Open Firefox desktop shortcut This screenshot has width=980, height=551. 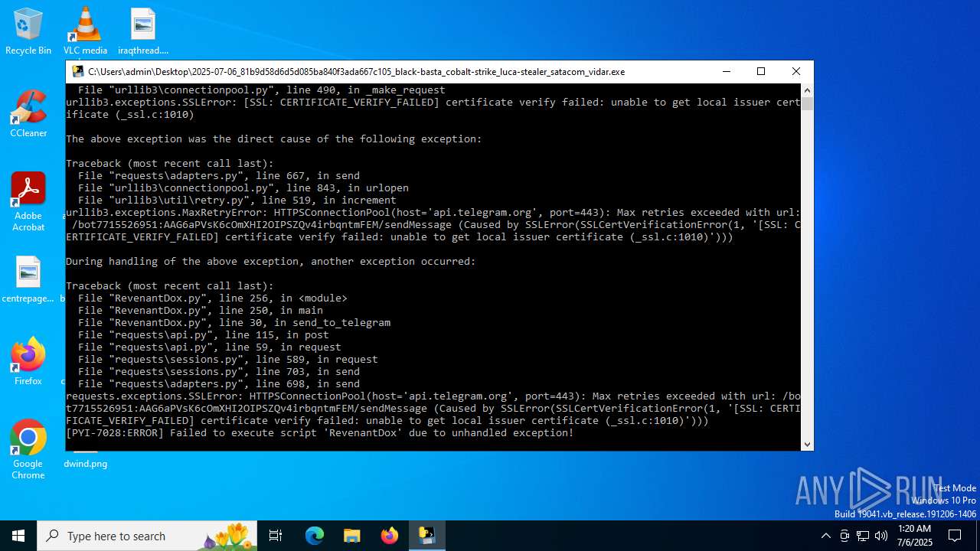point(28,361)
